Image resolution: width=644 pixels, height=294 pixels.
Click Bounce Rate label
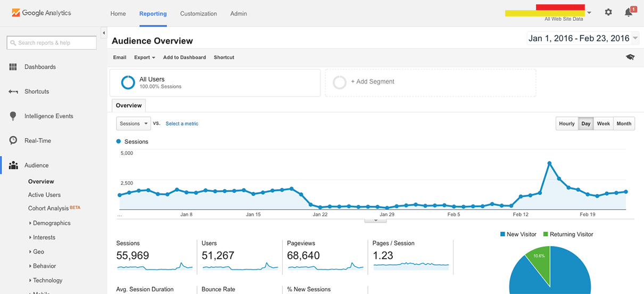(218, 289)
